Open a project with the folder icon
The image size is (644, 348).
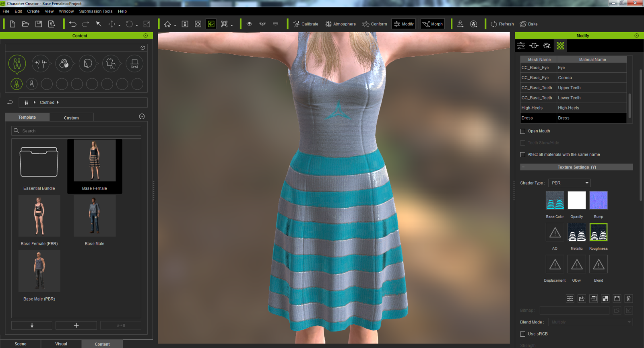coord(25,24)
